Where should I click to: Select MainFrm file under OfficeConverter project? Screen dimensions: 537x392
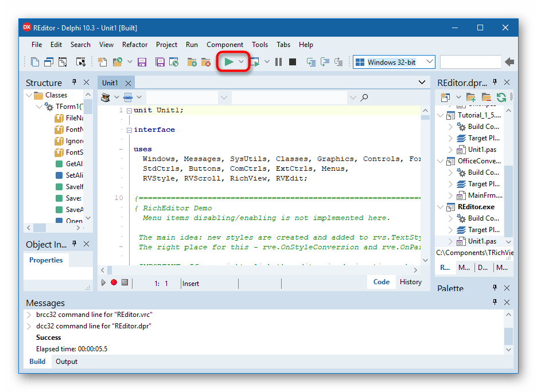(485, 195)
